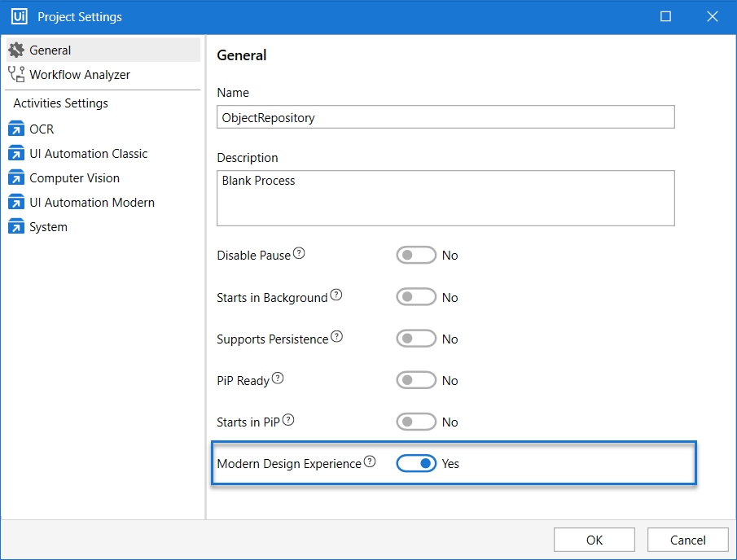Click the UI Automation Classic icon

[x=16, y=154]
